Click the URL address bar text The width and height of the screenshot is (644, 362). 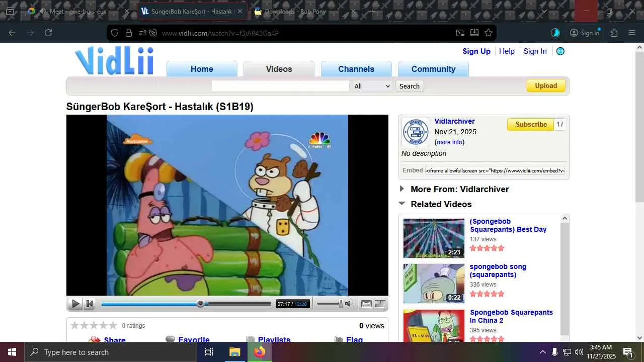point(220,33)
